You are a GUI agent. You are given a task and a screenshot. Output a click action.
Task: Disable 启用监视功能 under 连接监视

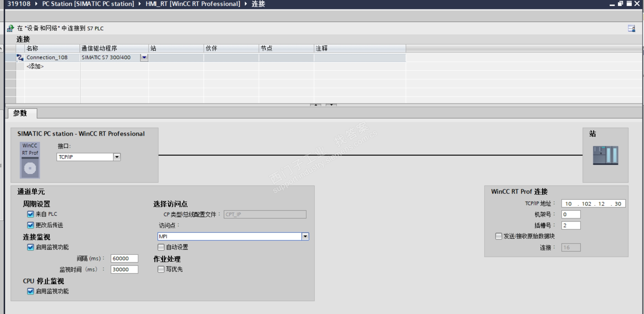coord(30,247)
